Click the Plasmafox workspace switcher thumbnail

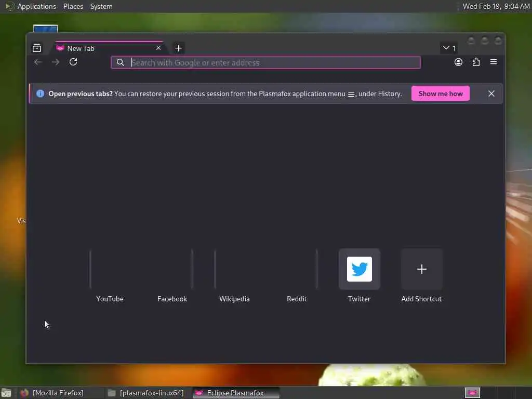point(472,393)
